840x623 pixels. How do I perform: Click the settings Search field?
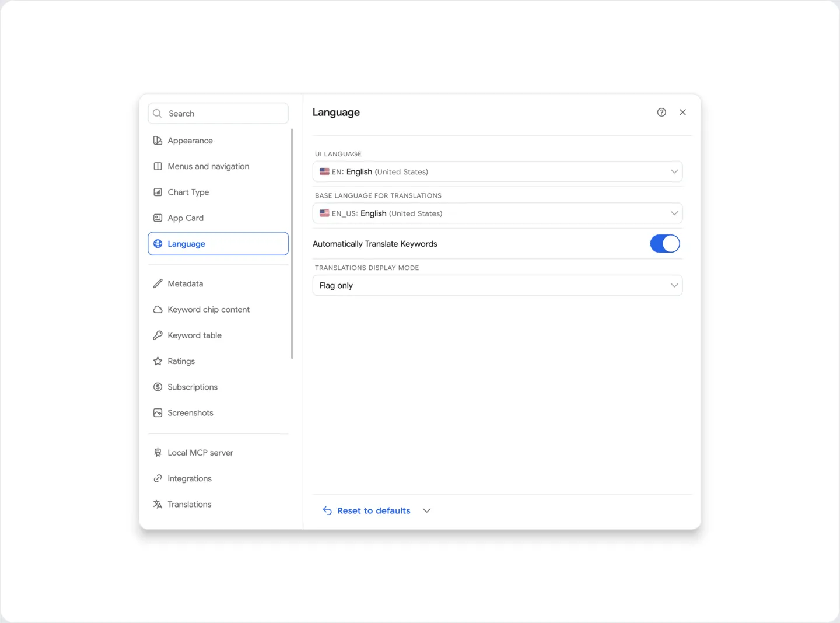click(x=218, y=114)
